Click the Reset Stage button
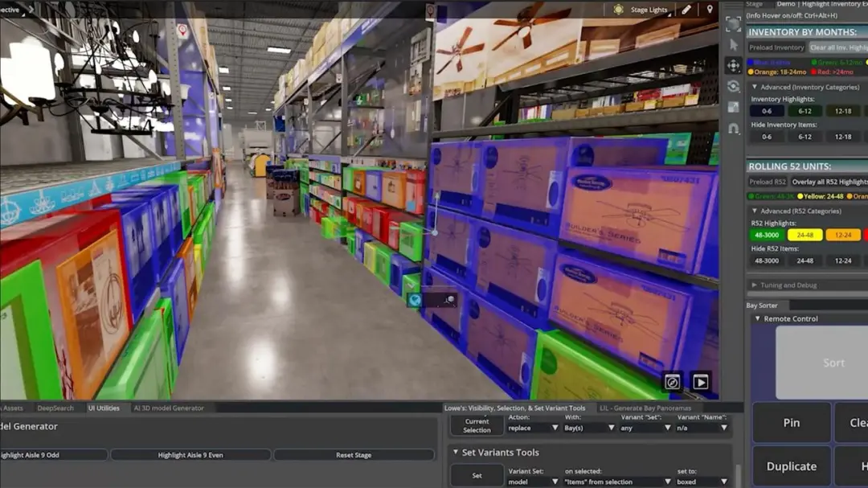 tap(354, 455)
